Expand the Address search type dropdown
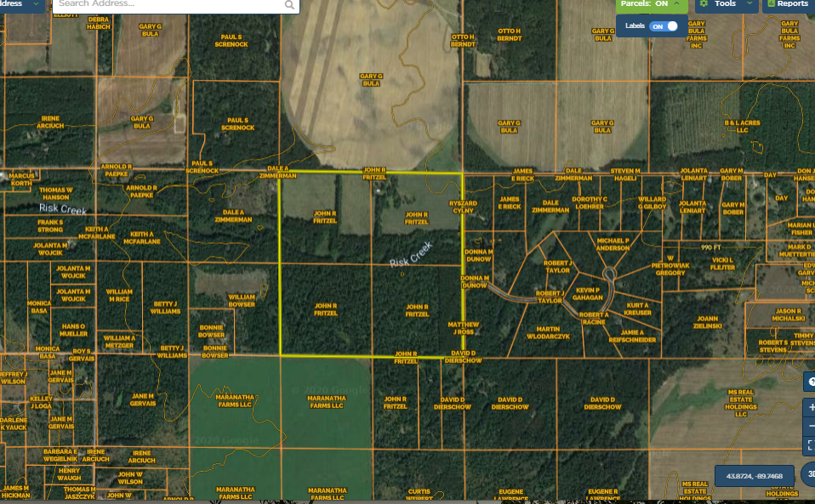The width and height of the screenshot is (815, 504). tap(35, 4)
